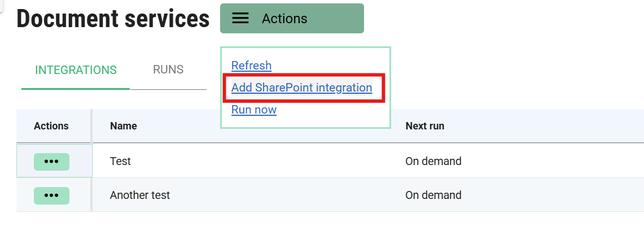
Task: Sort by the Next run column header
Action: click(x=424, y=126)
